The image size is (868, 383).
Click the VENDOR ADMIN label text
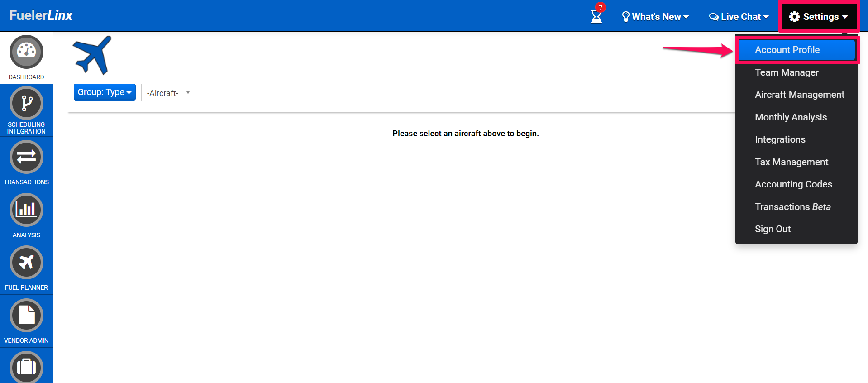[26, 340]
